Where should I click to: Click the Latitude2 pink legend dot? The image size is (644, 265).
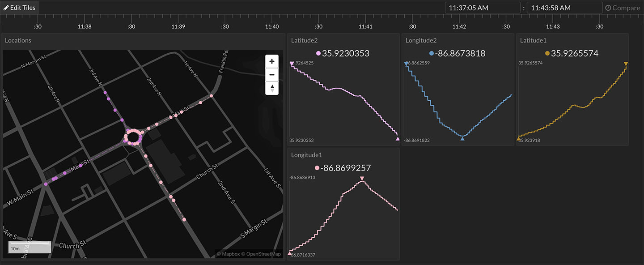(x=318, y=54)
